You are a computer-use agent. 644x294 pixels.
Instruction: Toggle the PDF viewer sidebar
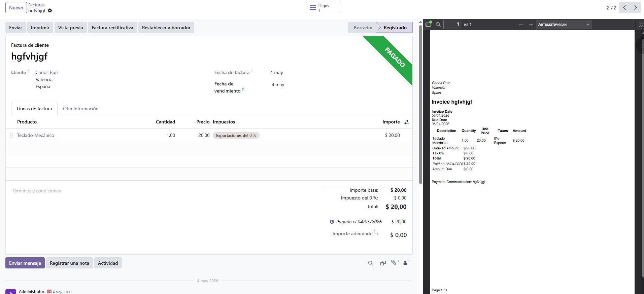428,24
